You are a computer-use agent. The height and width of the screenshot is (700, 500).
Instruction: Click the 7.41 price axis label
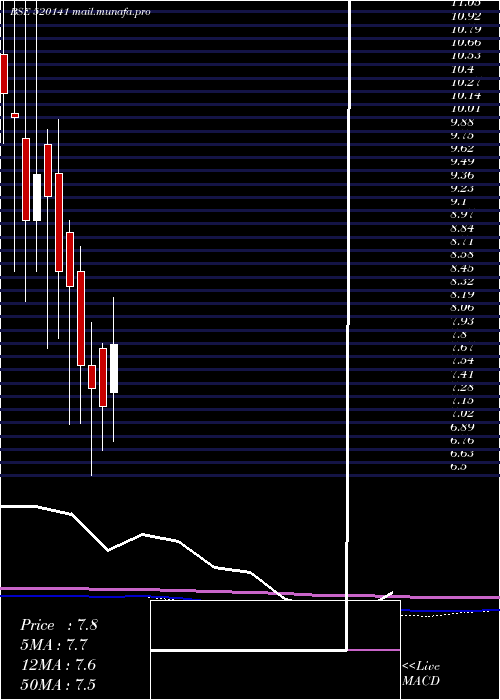pos(462,374)
